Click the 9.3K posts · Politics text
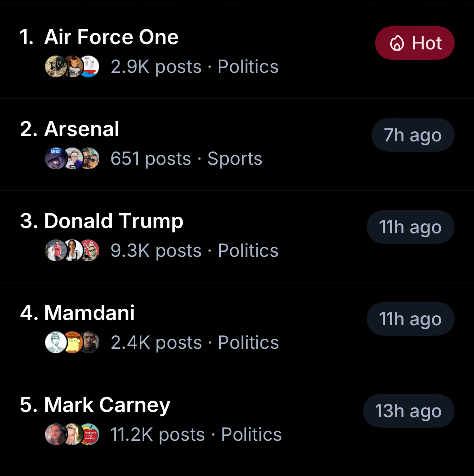The width and height of the screenshot is (474, 476). (194, 251)
